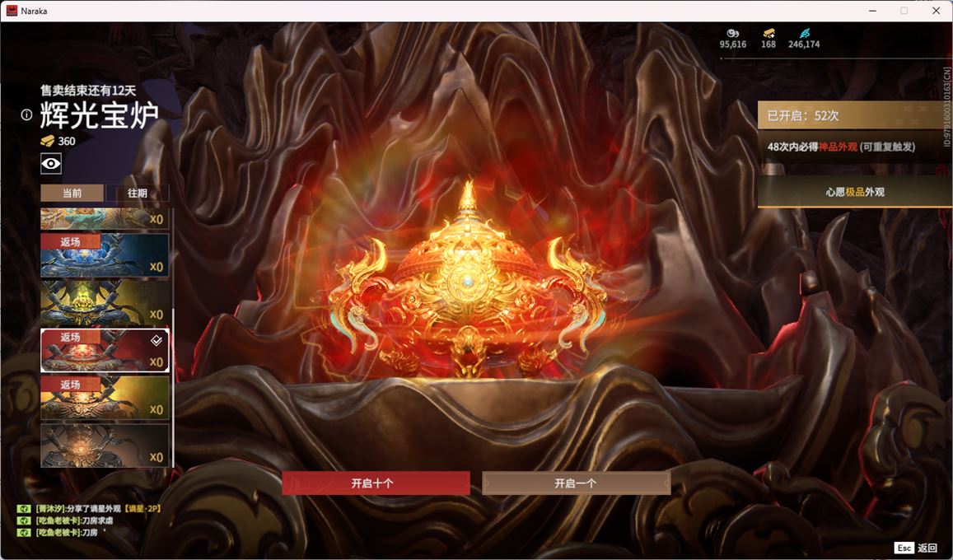Switch to the 当前 tab
This screenshot has height=560, width=953.
[72, 193]
